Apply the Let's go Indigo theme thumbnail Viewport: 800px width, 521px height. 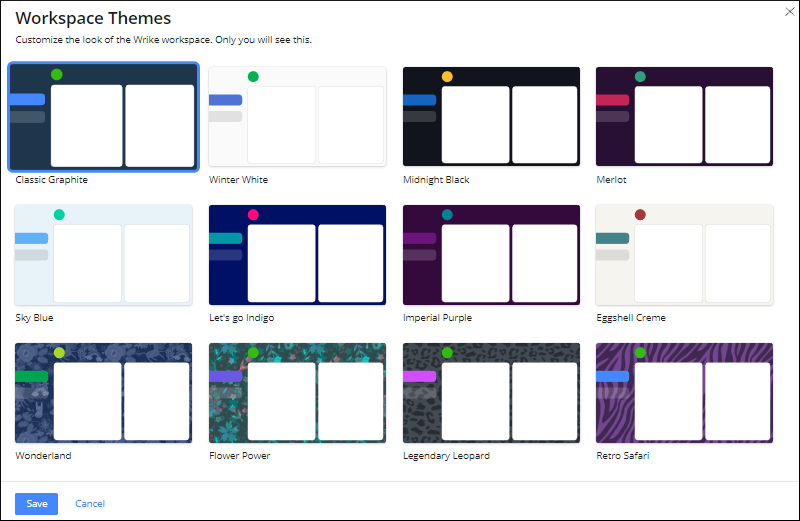(x=297, y=255)
